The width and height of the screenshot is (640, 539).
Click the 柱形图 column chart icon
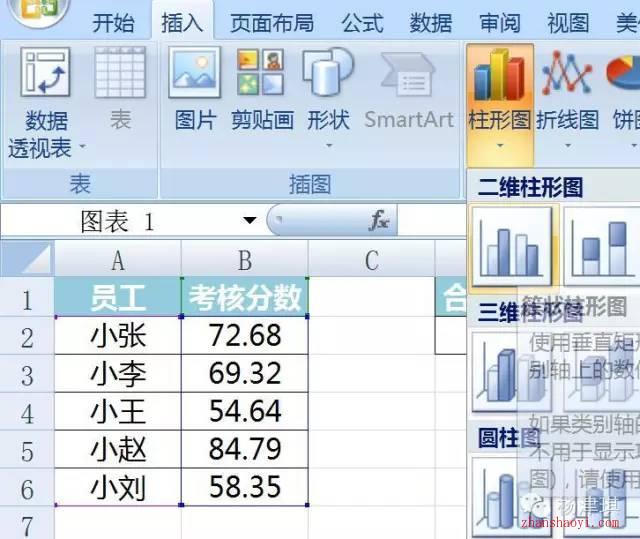(500, 75)
